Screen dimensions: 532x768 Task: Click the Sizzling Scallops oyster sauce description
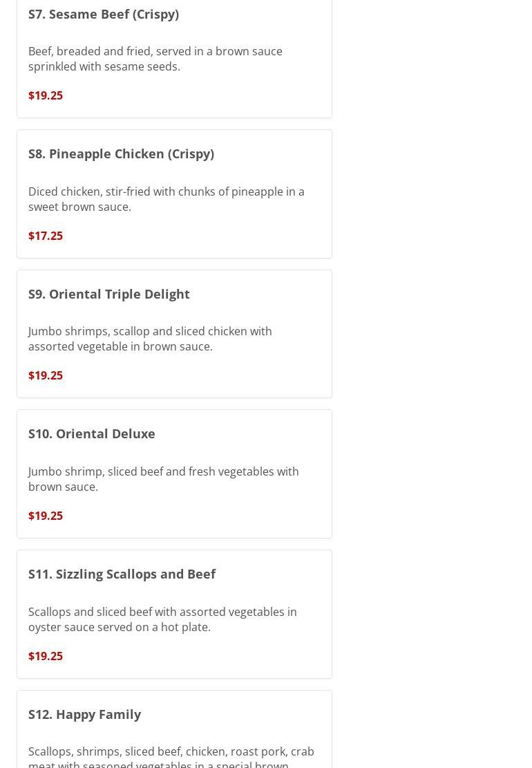[x=162, y=619]
